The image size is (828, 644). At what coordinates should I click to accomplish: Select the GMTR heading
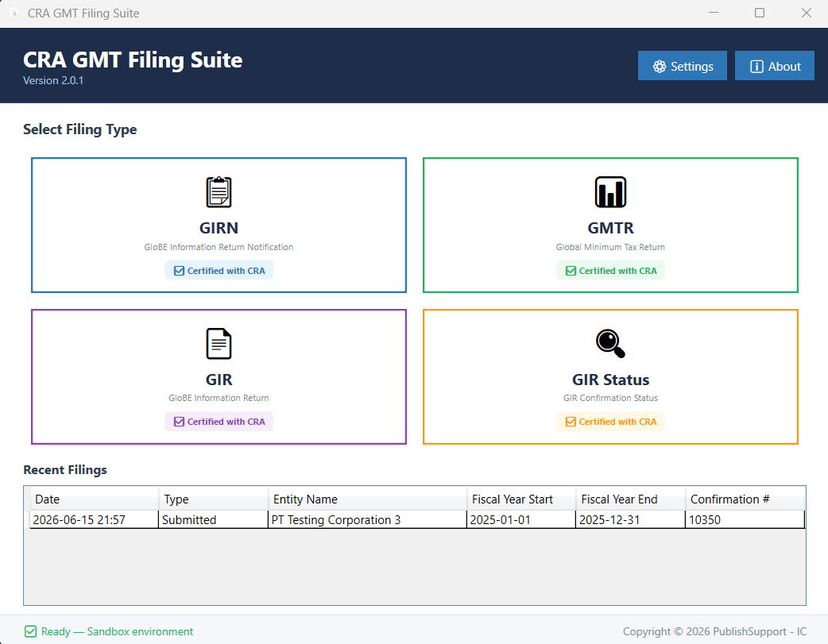[x=610, y=228]
